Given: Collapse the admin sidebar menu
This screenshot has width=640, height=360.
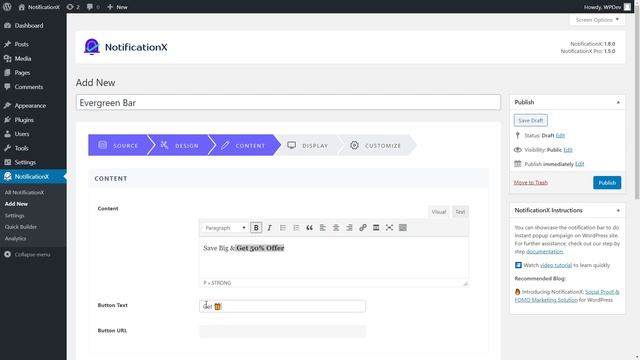Looking at the screenshot, I should 27,255.
